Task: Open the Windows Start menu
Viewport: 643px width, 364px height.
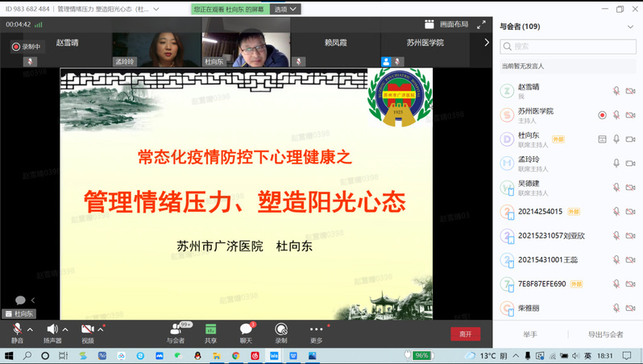Action: (10, 355)
